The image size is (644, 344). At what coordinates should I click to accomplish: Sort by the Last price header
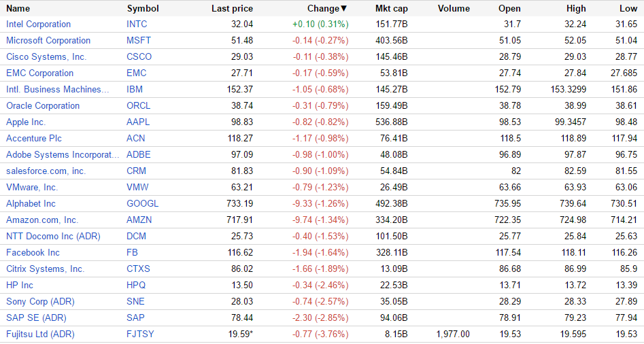232,8
